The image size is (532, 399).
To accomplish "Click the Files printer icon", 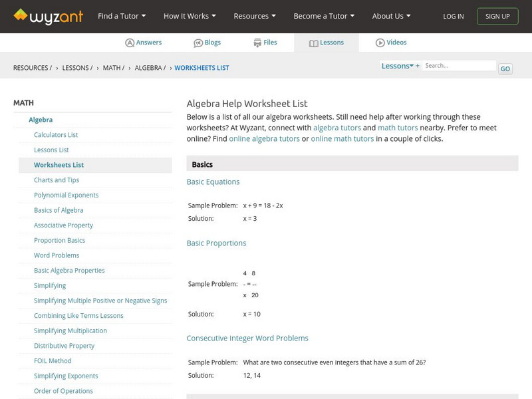I will [x=257, y=43].
